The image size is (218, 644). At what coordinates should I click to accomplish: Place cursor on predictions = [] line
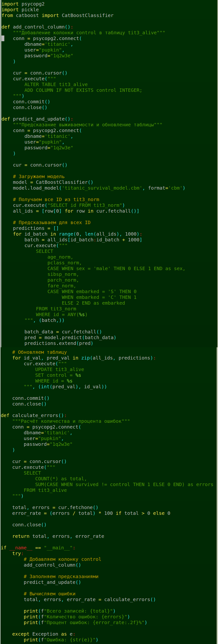pyautogui.click(x=36, y=228)
